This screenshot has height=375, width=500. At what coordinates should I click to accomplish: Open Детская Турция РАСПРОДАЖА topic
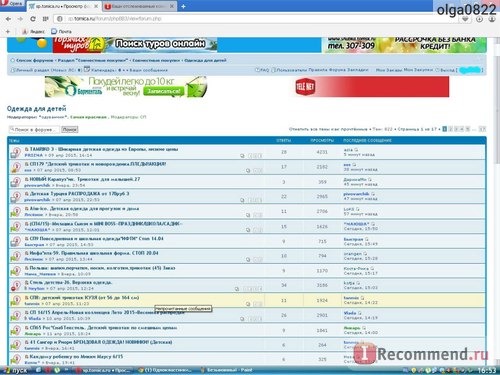pos(79,194)
